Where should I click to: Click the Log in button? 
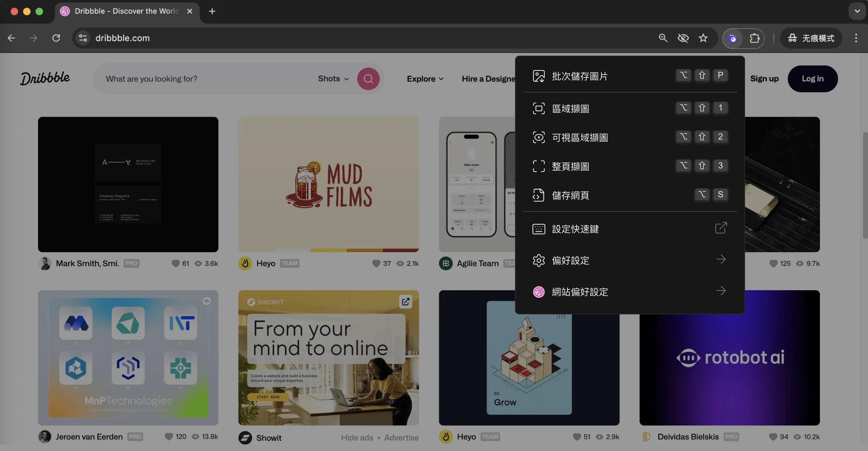(x=813, y=78)
